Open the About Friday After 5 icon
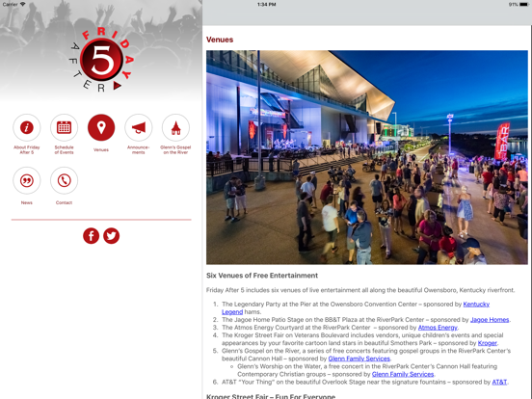Image resolution: width=532 pixels, height=399 pixels. [x=26, y=127]
